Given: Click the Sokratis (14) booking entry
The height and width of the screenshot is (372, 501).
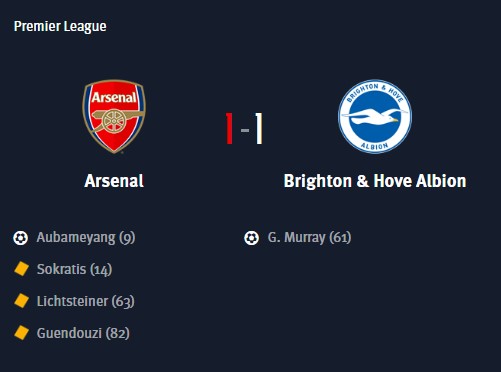Looking at the screenshot, I should click(x=74, y=270).
